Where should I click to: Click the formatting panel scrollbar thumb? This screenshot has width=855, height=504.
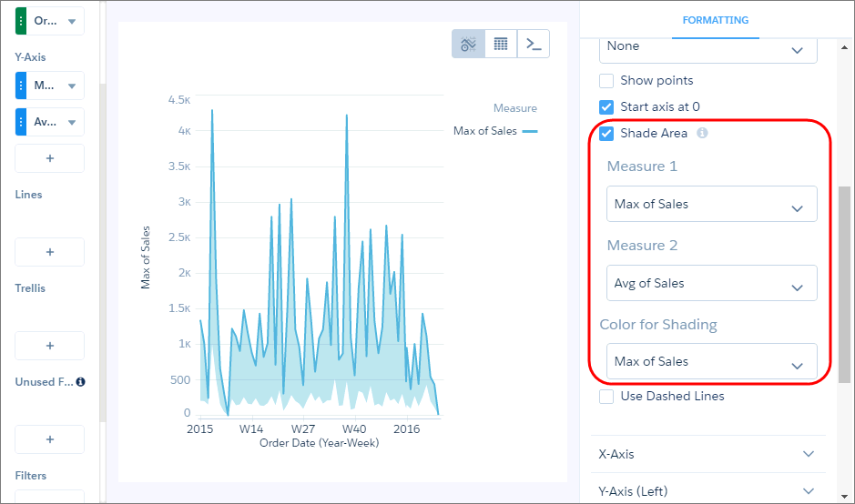(844, 285)
